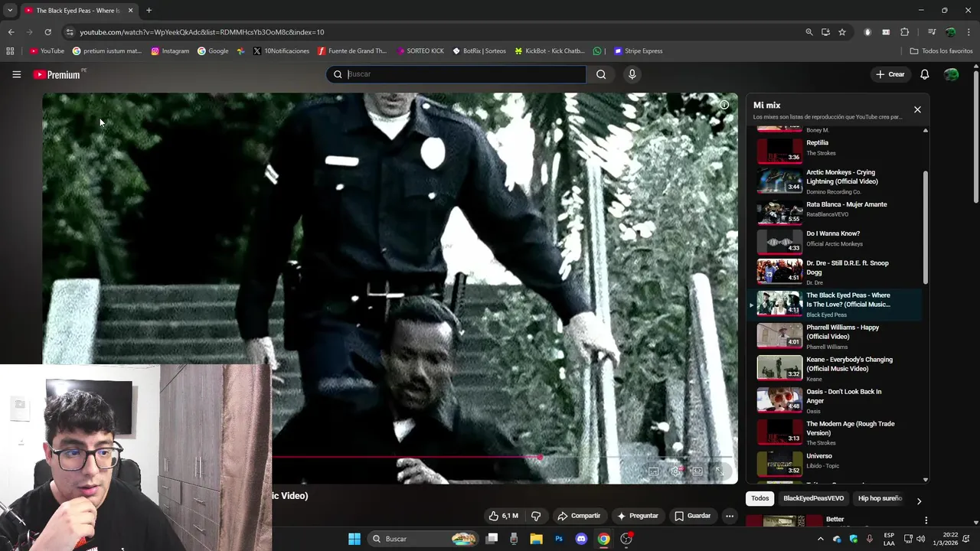This screenshot has height=551, width=980.
Task: Open Photoshop from the taskbar
Action: coord(559,539)
